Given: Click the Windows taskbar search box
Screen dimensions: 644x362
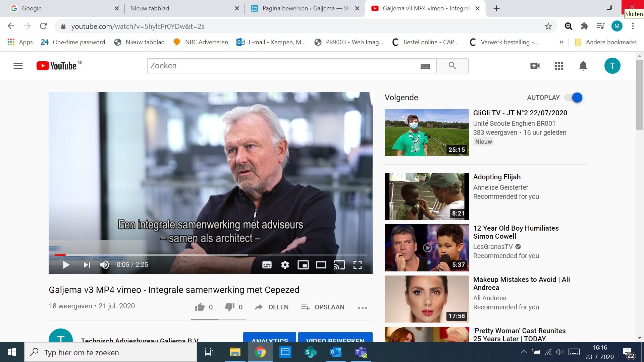Looking at the screenshot, I should (x=111, y=352).
